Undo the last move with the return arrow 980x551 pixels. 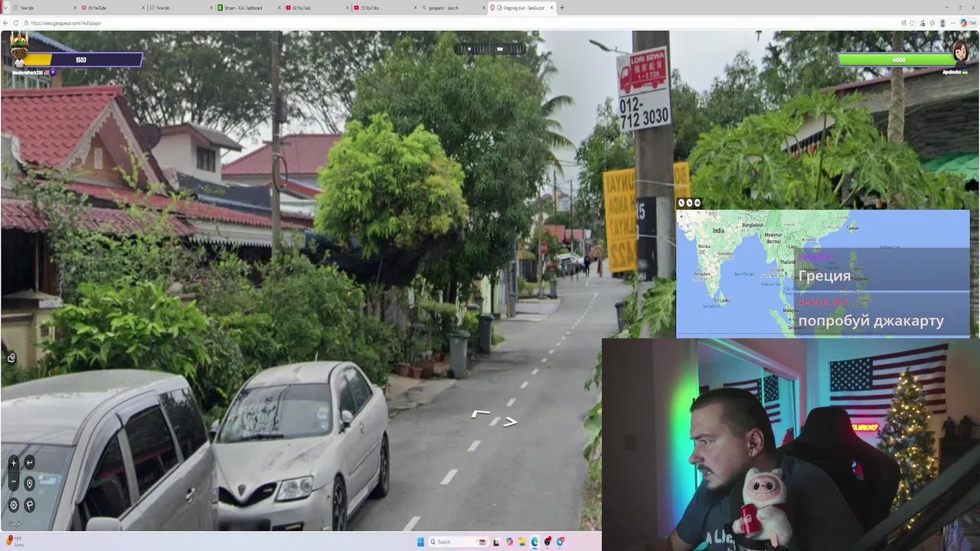[x=29, y=462]
